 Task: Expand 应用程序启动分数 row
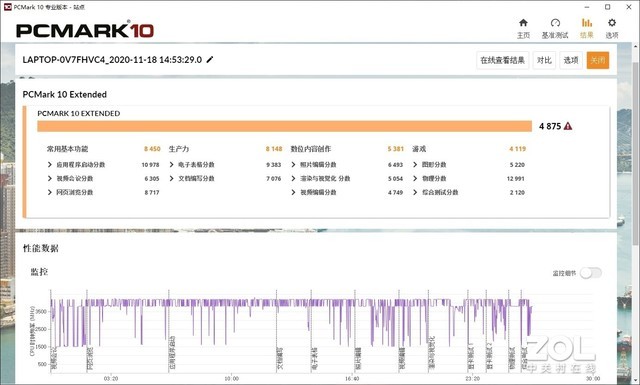pos(50,165)
